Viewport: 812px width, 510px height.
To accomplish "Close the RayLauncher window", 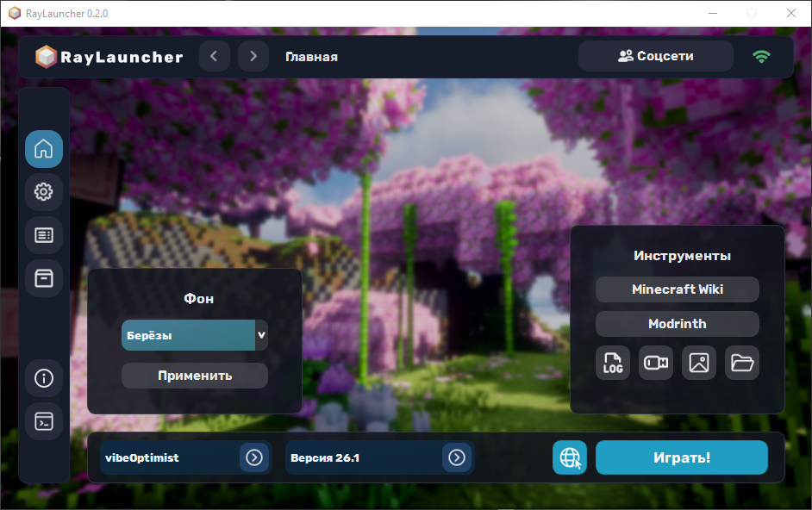I will [x=791, y=14].
